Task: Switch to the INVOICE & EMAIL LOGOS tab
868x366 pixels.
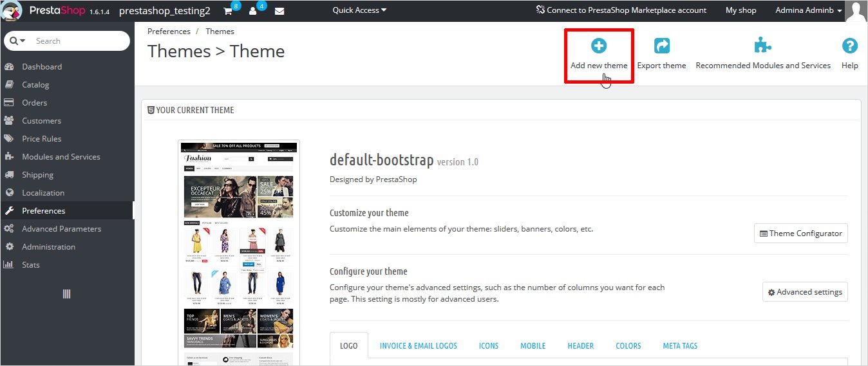Action: click(418, 345)
